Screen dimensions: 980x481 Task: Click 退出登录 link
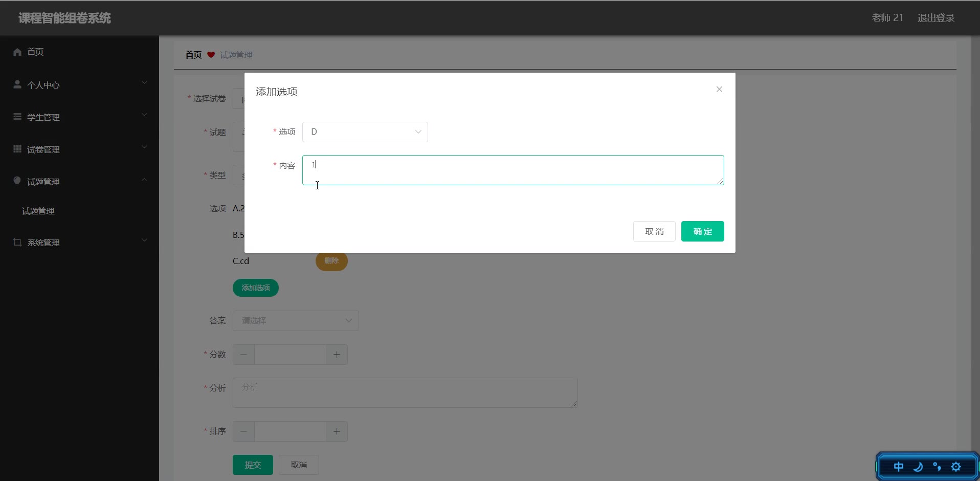(936, 18)
